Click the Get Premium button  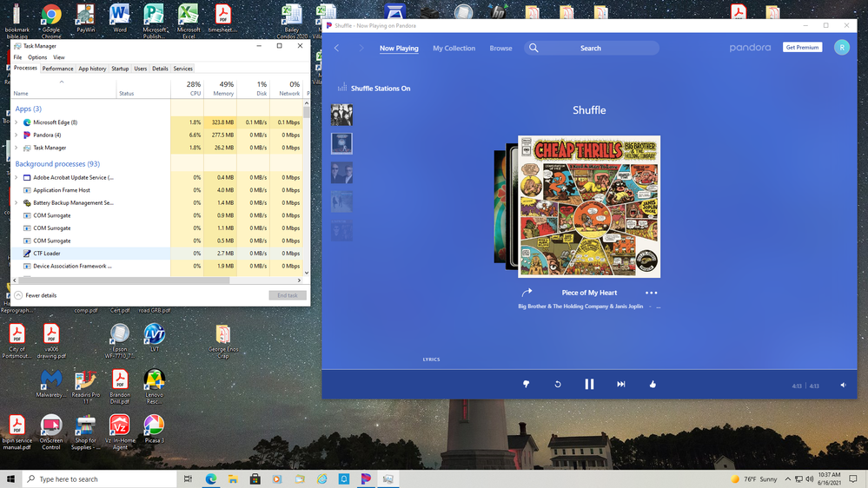click(802, 48)
